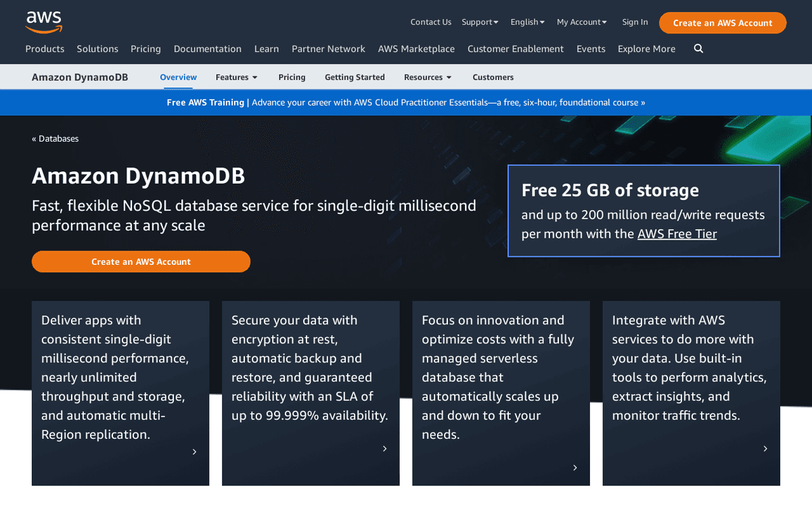
Task: Click Contact Us link
Action: [x=430, y=22]
